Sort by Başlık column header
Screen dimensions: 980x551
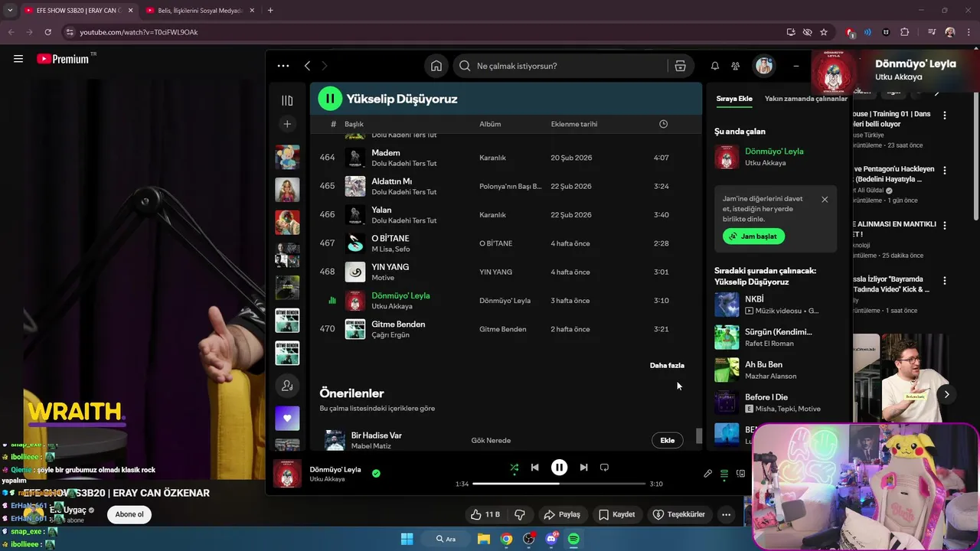pyautogui.click(x=354, y=124)
